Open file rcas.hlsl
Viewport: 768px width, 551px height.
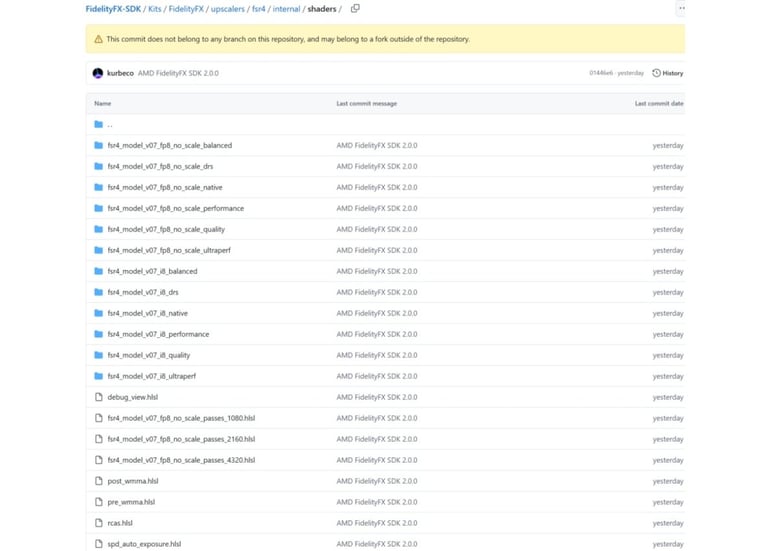[x=120, y=523]
